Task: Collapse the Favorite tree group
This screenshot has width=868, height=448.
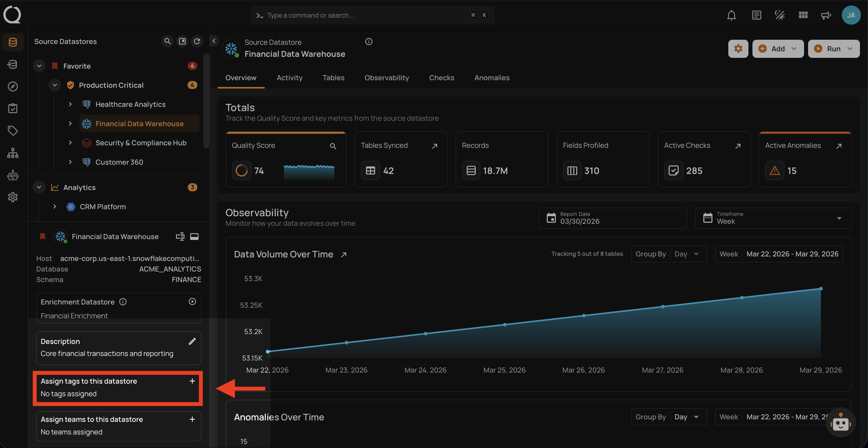Action: [x=39, y=66]
